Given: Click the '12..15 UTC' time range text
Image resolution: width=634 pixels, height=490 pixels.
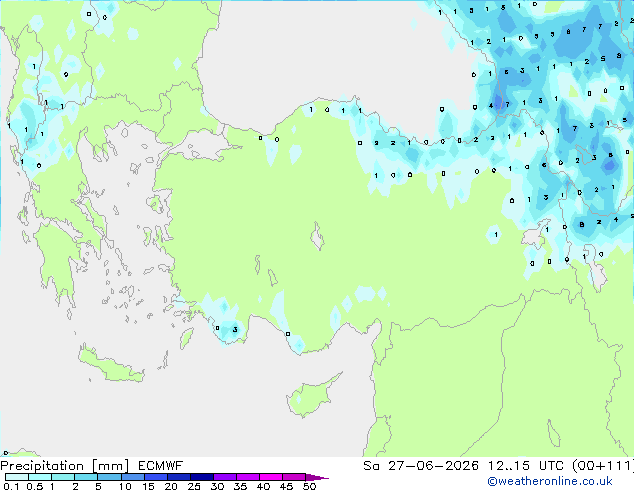Looking at the screenshot, I should [x=525, y=466].
